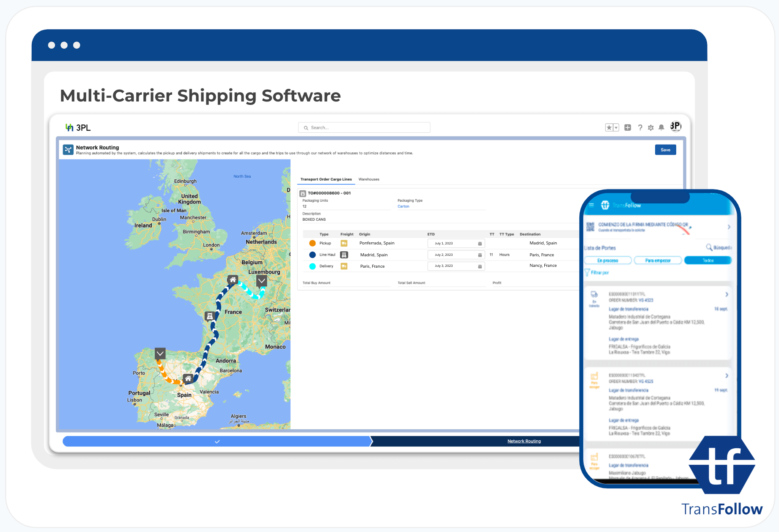Image resolution: width=779 pixels, height=532 pixels.
Task: Click the Delivery row freight truck icon
Action: click(344, 266)
